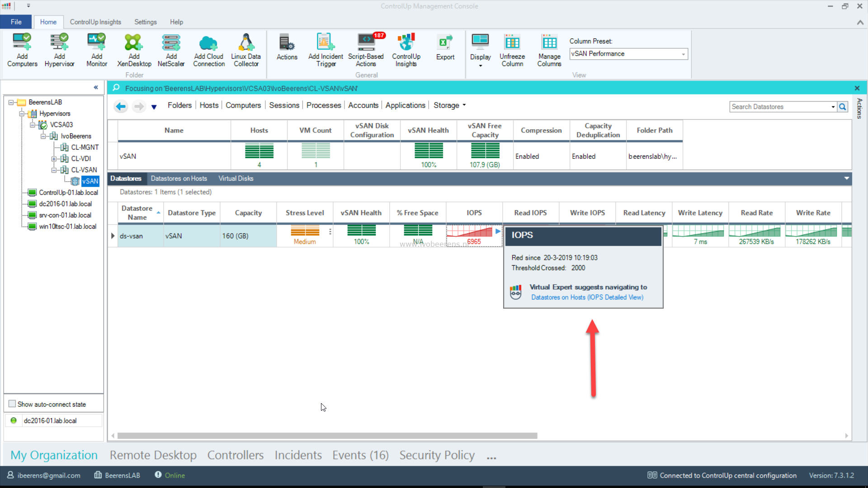Go to the Hosts view
The image size is (868, 488).
tap(209, 105)
